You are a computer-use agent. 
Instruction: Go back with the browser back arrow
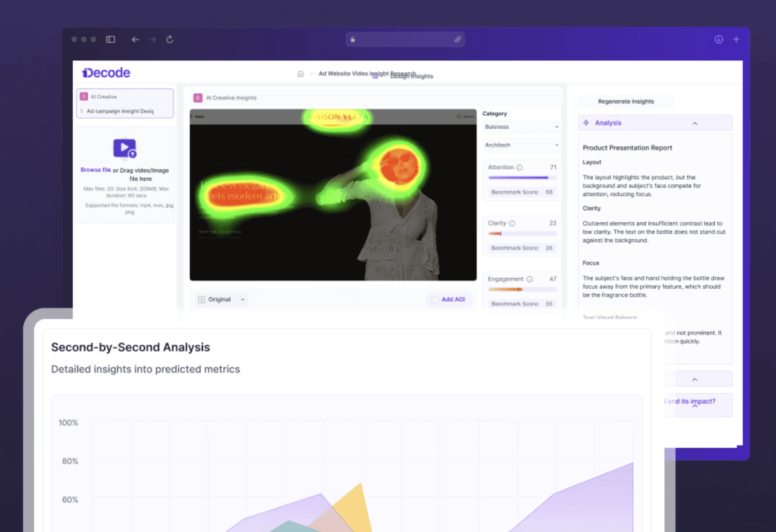click(x=135, y=39)
